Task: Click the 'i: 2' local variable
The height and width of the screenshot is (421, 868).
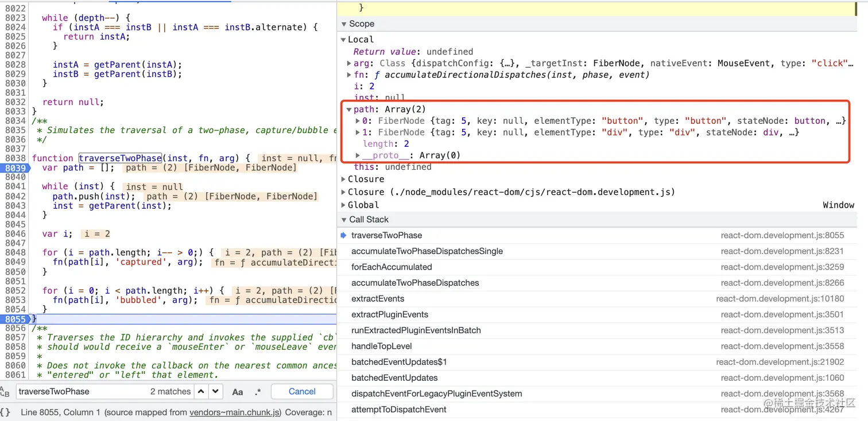Action: pos(365,86)
